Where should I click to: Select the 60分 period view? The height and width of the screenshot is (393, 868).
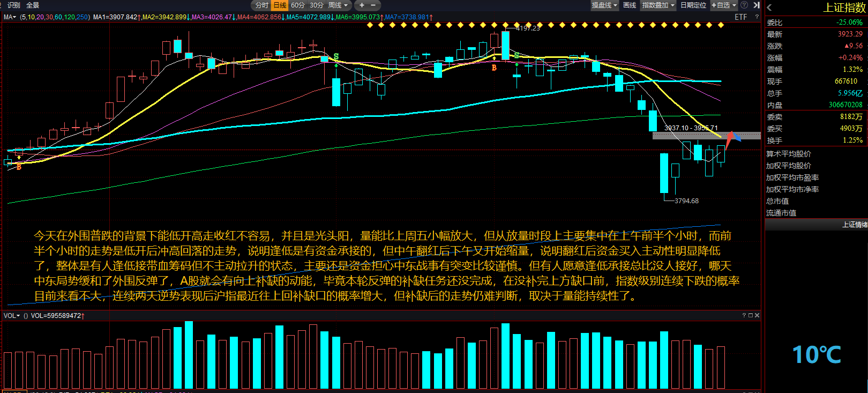pyautogui.click(x=298, y=5)
